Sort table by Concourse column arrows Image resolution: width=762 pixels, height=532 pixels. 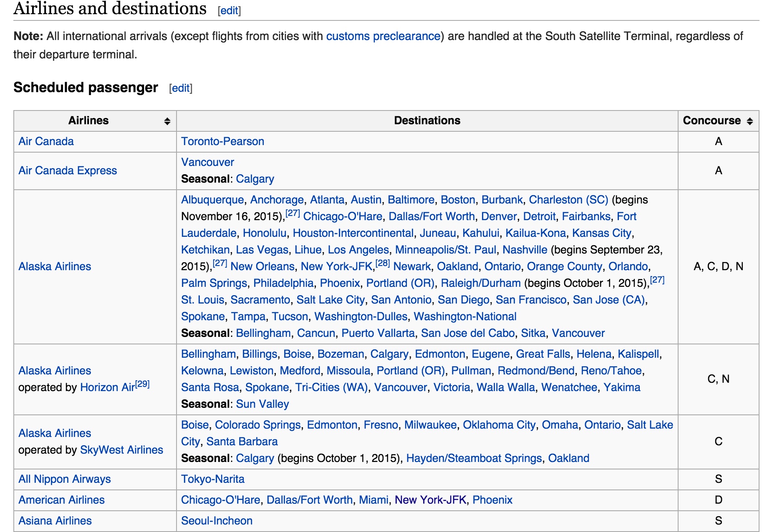click(750, 121)
